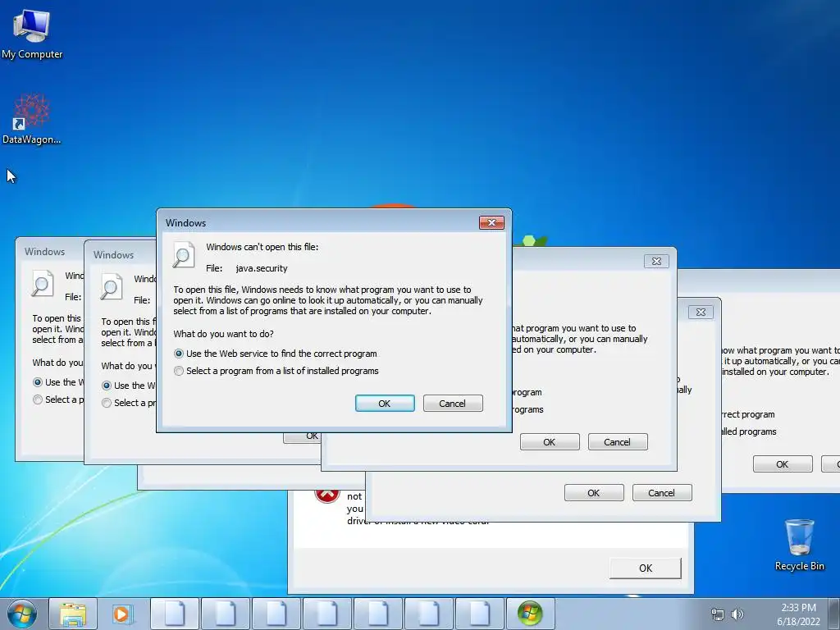
Task: Click OK in background dialog reading 'on your computer.'
Action: click(x=550, y=442)
